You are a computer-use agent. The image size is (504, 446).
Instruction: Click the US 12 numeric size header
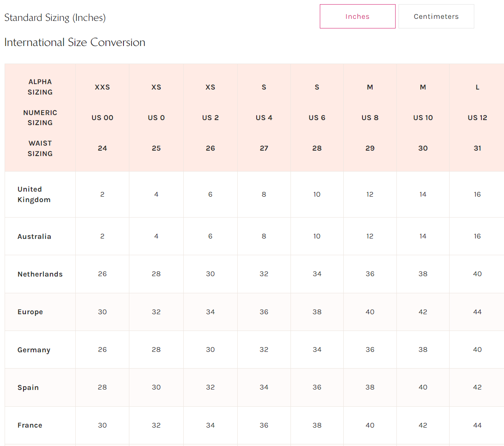click(x=477, y=118)
